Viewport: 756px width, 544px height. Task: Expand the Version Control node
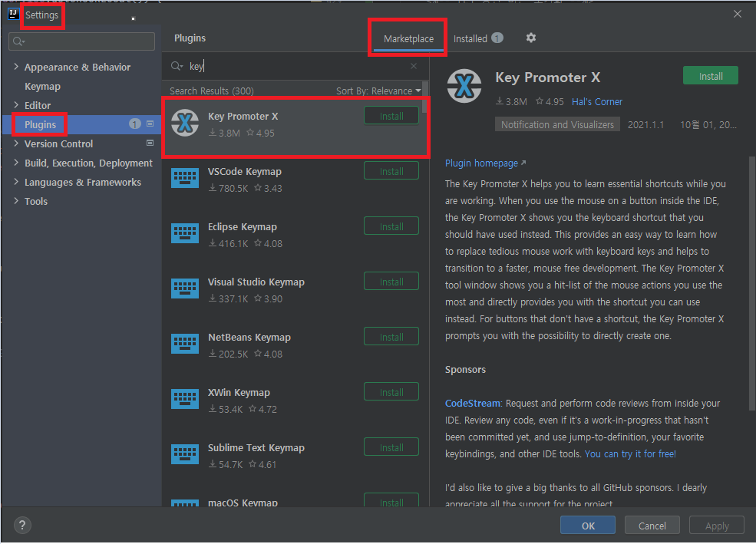tap(16, 143)
